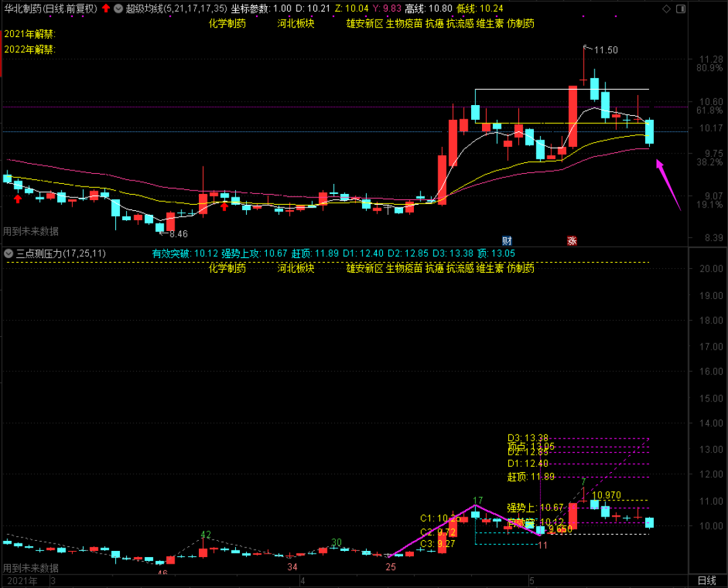Click the 强势上攻: 10.67 readout in header
The image size is (728, 588).
point(254,253)
